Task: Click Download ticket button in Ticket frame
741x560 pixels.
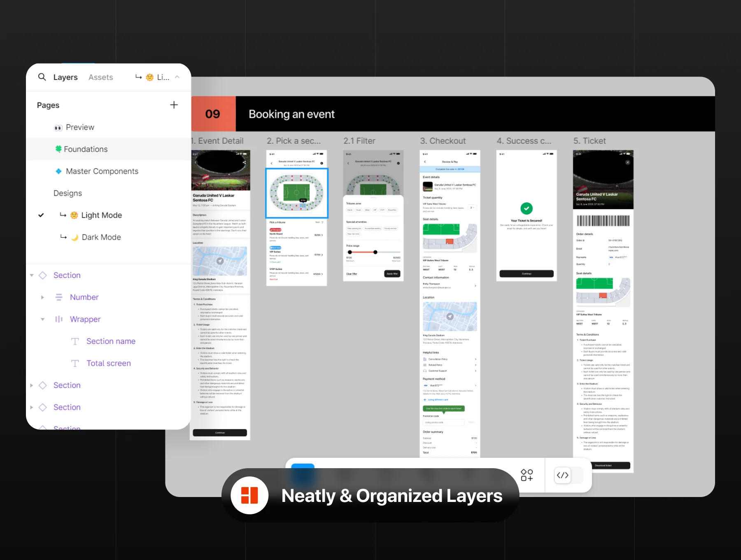Action: [603, 465]
